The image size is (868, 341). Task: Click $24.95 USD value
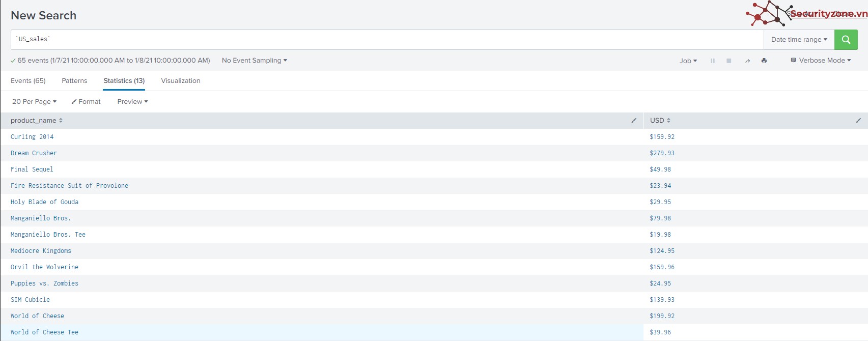(660, 283)
